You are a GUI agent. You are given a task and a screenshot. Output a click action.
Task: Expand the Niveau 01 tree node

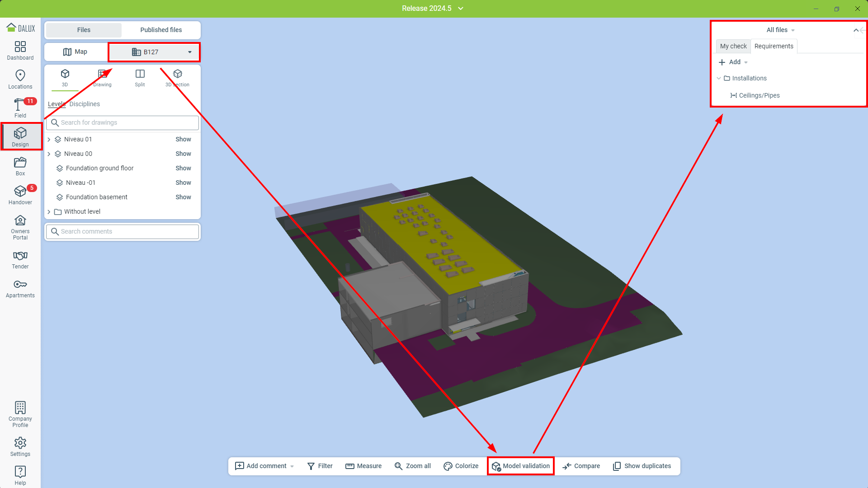[x=49, y=140]
